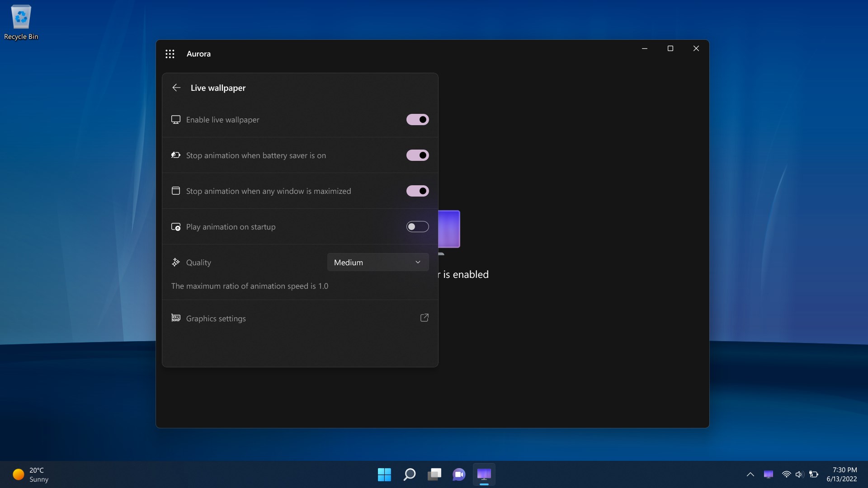The image size is (868, 488).
Task: Show hidden icons tray chevron
Action: pyautogui.click(x=750, y=474)
